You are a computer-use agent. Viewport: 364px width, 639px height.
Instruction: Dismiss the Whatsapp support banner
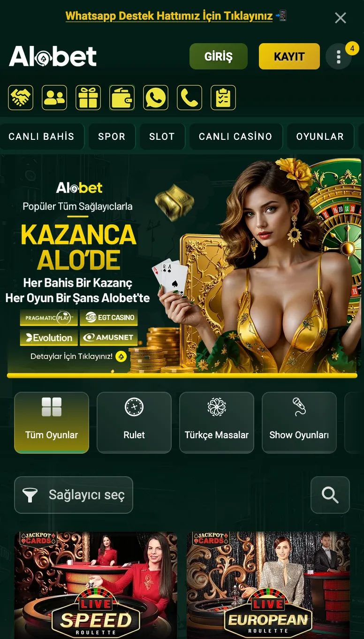click(341, 18)
